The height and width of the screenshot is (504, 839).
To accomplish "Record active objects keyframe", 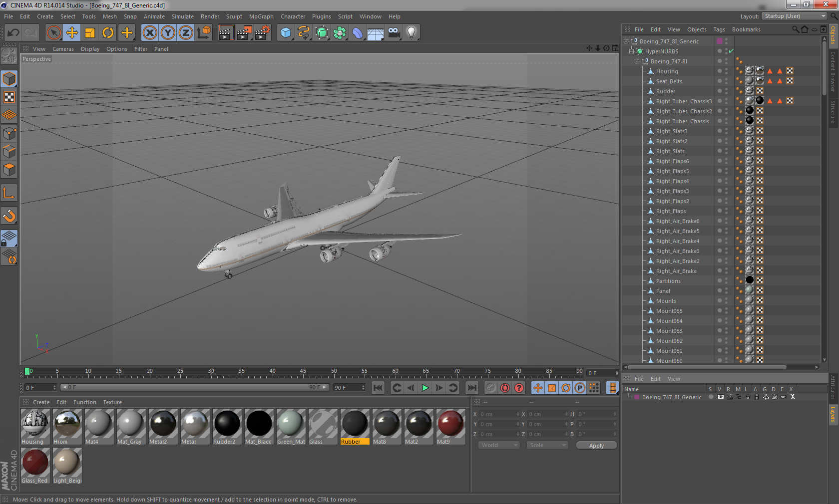I will pyautogui.click(x=491, y=388).
